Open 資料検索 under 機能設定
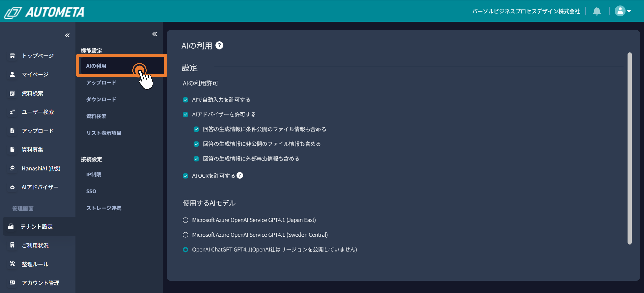Viewport: 644px width, 293px height. pyautogui.click(x=96, y=116)
